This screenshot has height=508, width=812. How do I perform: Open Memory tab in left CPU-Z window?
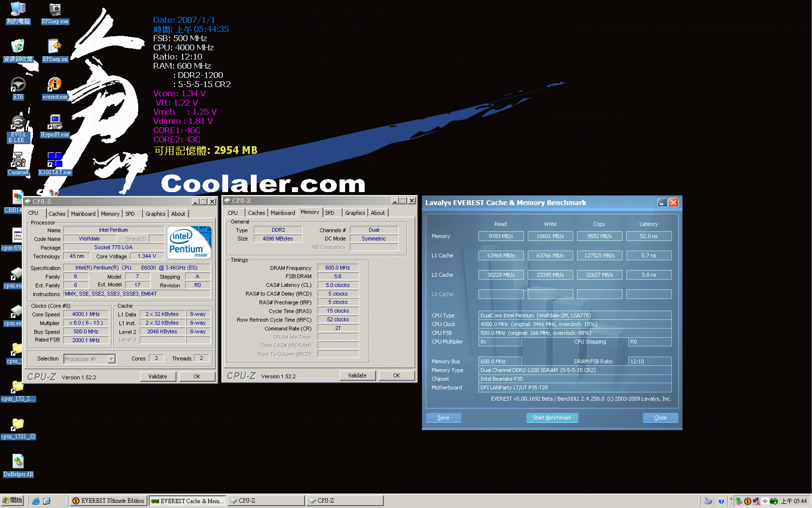point(110,214)
